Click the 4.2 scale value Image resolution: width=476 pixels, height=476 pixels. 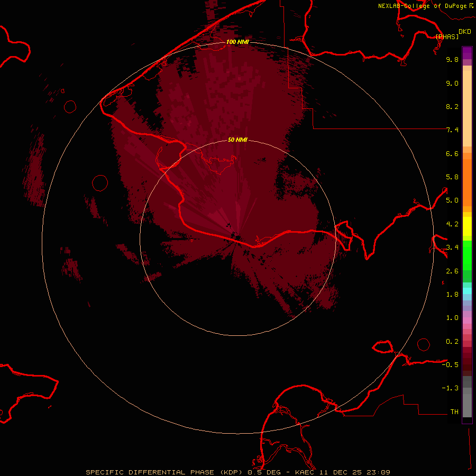452,224
